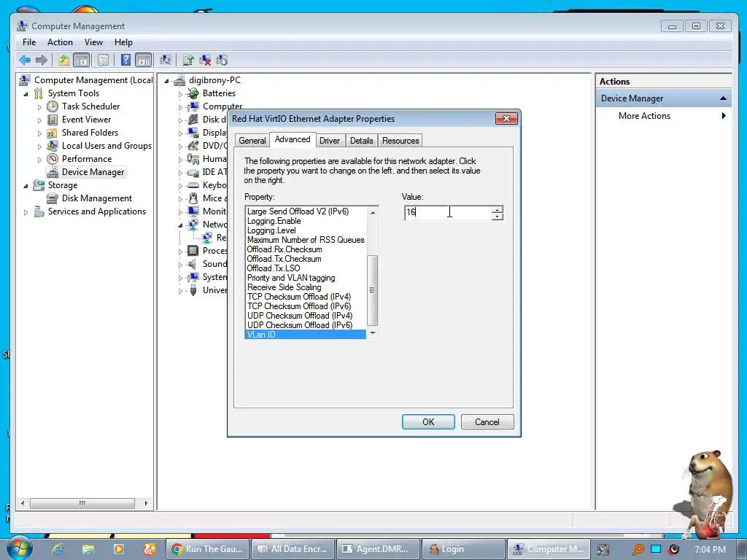Expand the Event Viewer node
Screen dimensions: 747x560
pyautogui.click(x=39, y=120)
